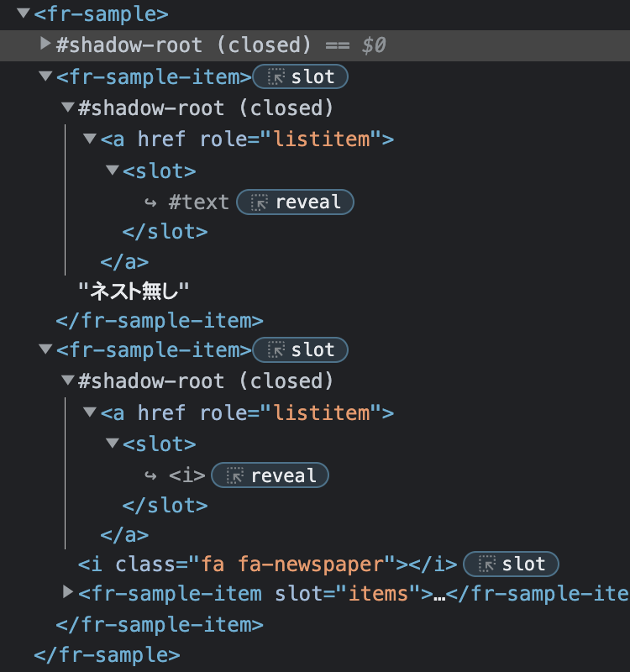Click slot badge beside fa-newspaper icon element

pyautogui.click(x=511, y=564)
